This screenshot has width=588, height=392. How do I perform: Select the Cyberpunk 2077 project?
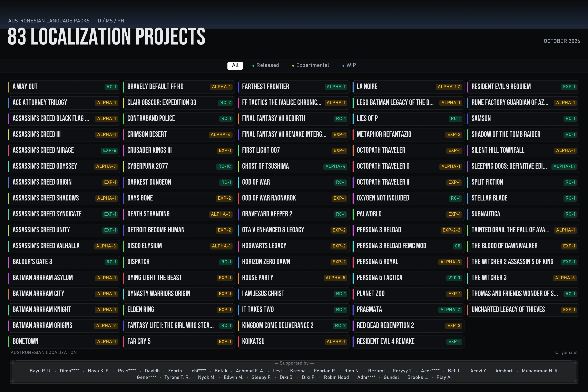point(179,167)
